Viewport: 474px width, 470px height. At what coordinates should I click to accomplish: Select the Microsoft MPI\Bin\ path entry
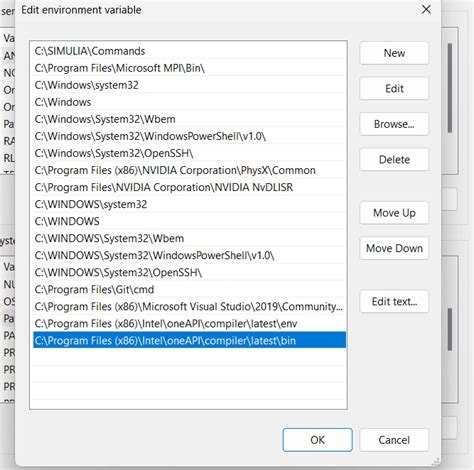[x=189, y=68]
